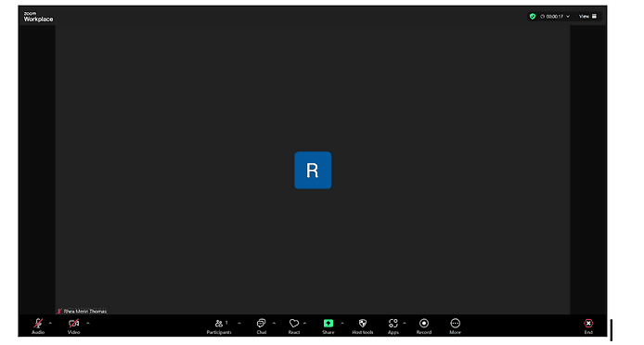
Task: Open audio options caret beside Audio
Action: [x=50, y=324]
